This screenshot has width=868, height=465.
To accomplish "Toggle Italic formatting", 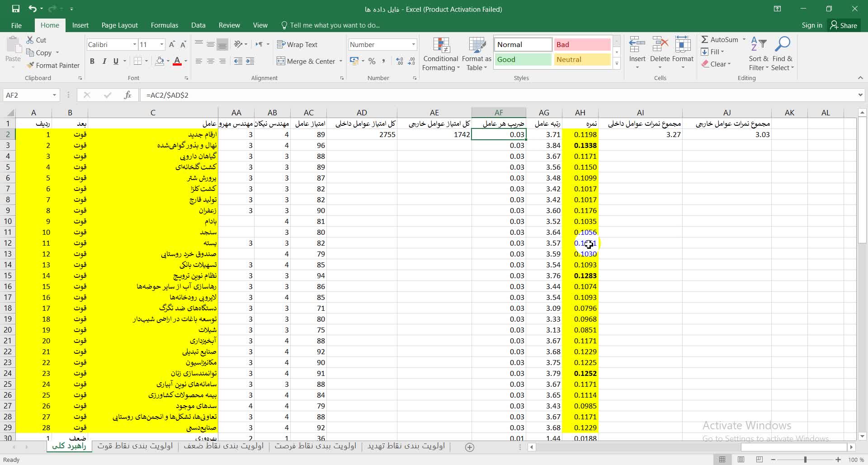I will coord(104,61).
